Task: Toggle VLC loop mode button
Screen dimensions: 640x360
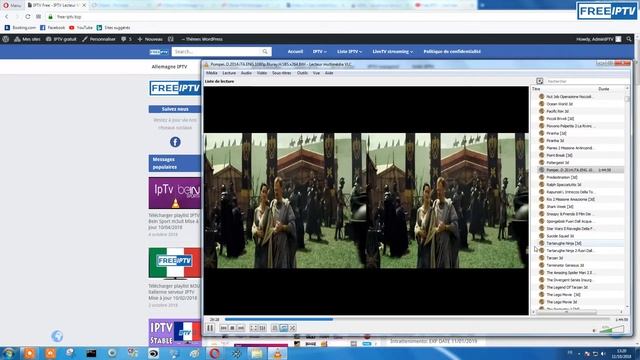Action: click(x=284, y=328)
